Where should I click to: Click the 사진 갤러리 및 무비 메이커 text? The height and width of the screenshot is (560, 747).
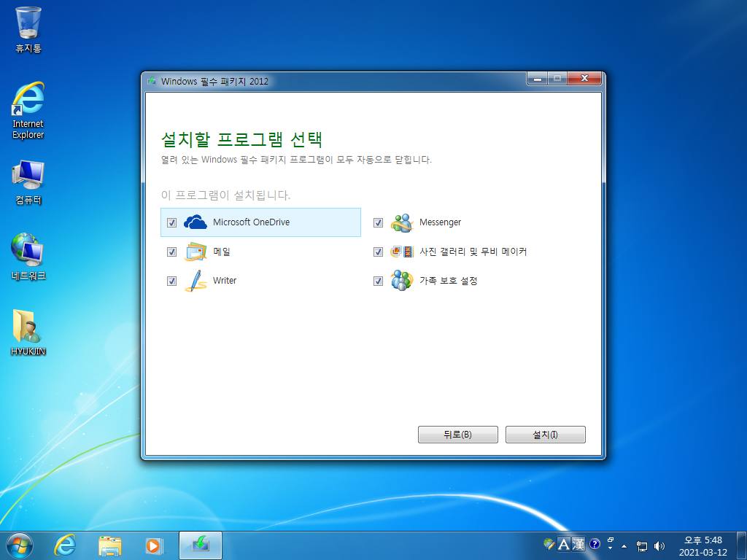(x=473, y=252)
